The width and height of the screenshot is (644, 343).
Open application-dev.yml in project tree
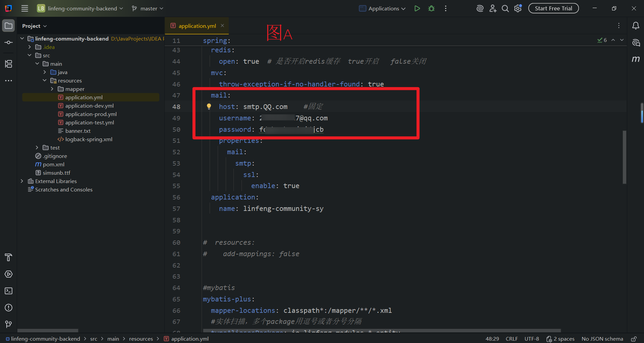point(89,106)
